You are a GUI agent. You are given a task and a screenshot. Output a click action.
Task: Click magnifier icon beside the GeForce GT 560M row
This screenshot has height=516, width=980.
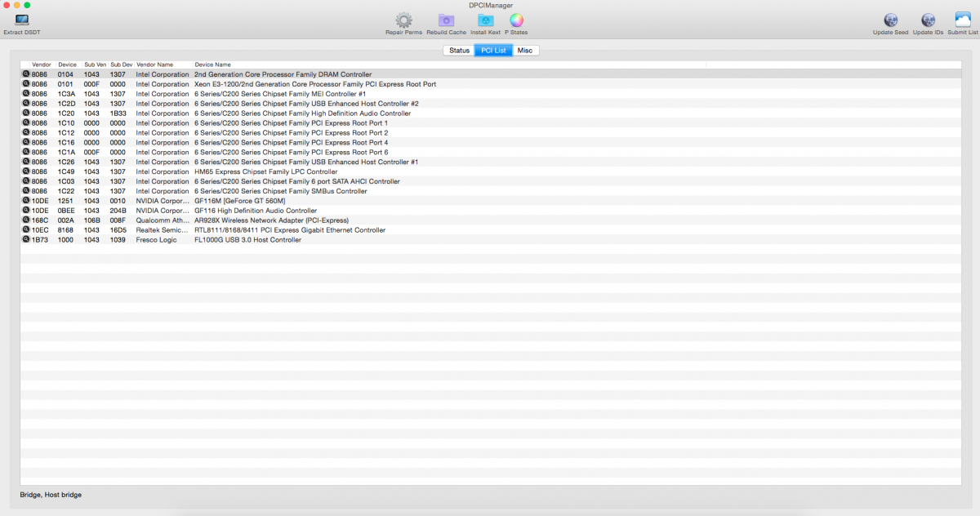(x=26, y=201)
